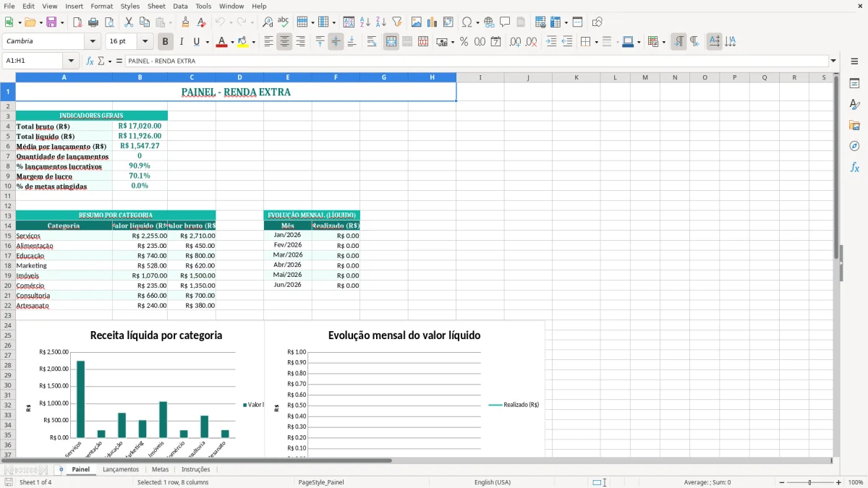Select row header 12

coord(8,205)
